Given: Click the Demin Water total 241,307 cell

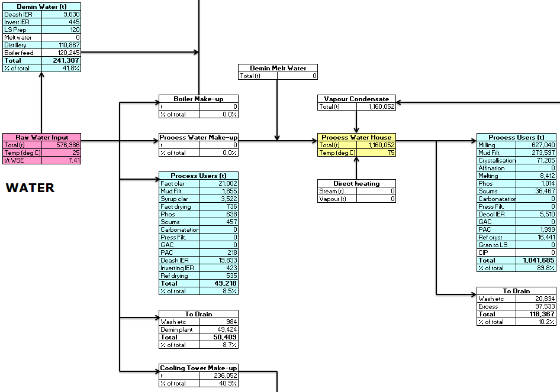Looking at the screenshot, I should pos(61,60).
